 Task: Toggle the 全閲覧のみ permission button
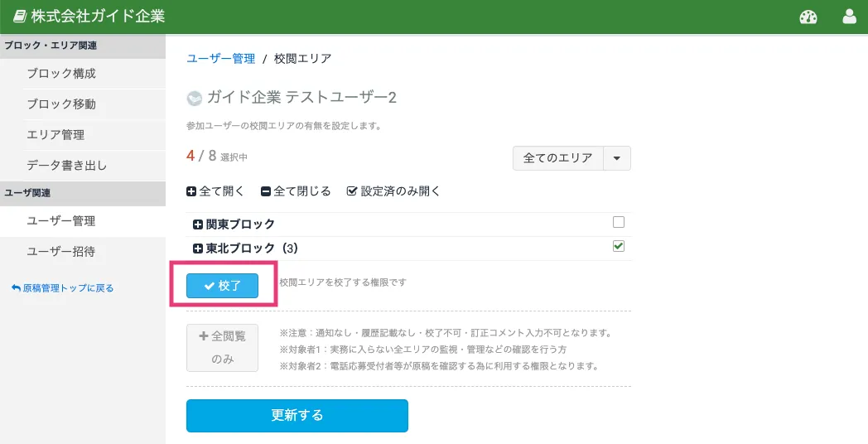pos(222,348)
